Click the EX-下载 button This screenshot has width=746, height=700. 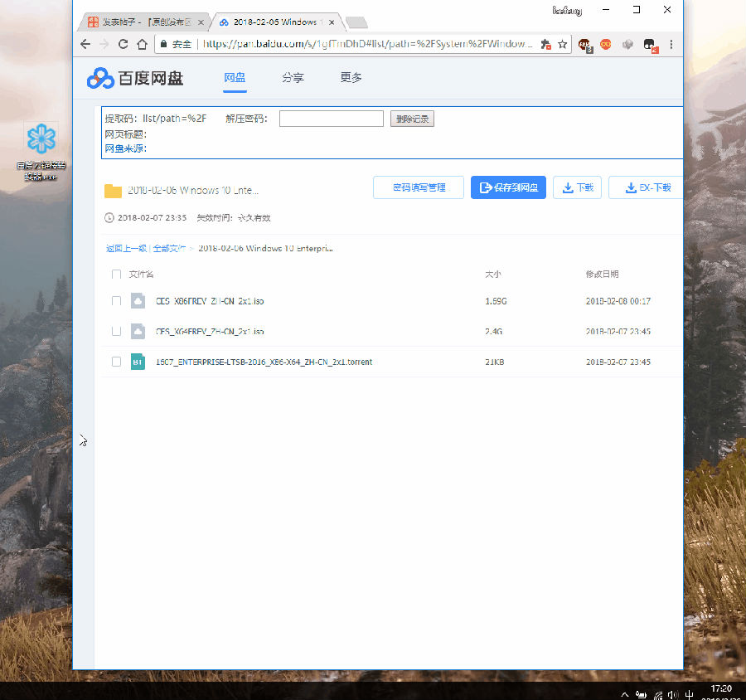coord(646,187)
